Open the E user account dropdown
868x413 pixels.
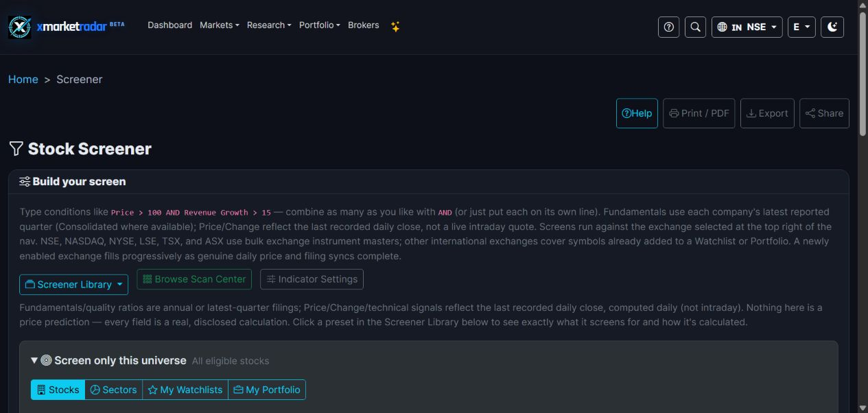pos(801,27)
